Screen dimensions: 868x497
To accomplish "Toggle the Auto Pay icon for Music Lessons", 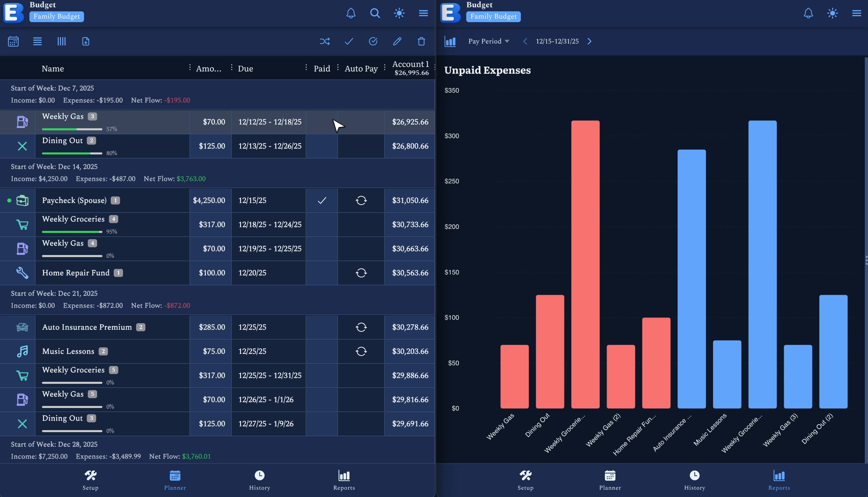I will point(361,351).
